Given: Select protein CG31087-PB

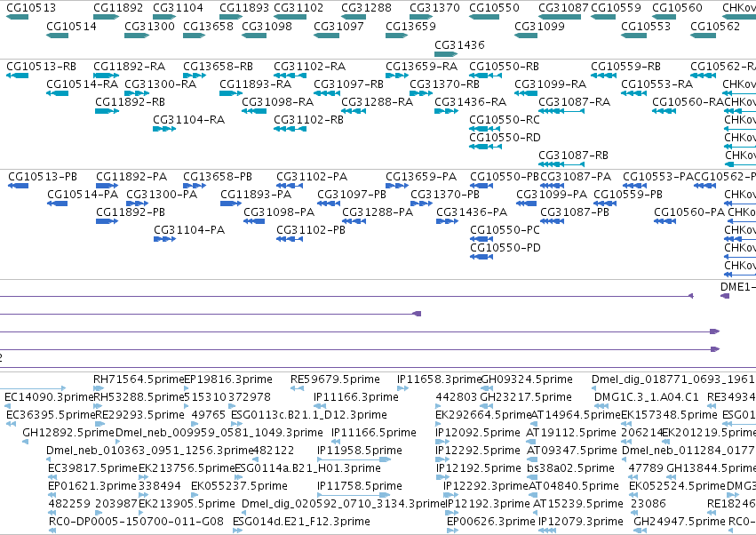Looking at the screenshot, I should pyautogui.click(x=575, y=212).
